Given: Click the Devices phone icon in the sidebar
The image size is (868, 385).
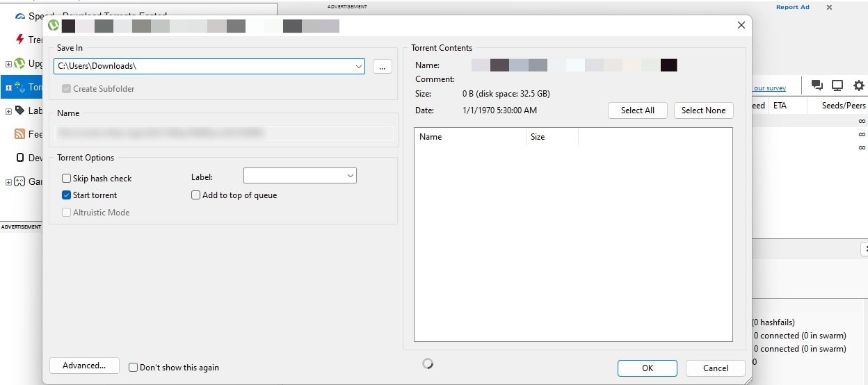Looking at the screenshot, I should (x=19, y=158).
